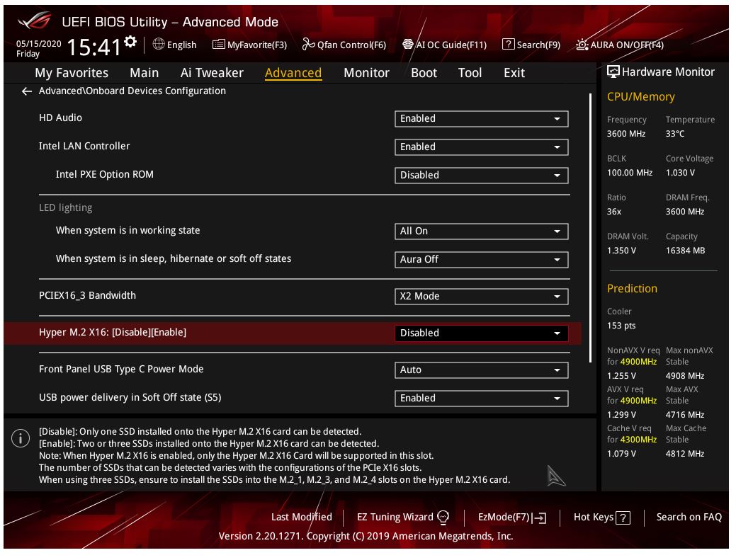Click EZ Tuning Wizard label

395,518
